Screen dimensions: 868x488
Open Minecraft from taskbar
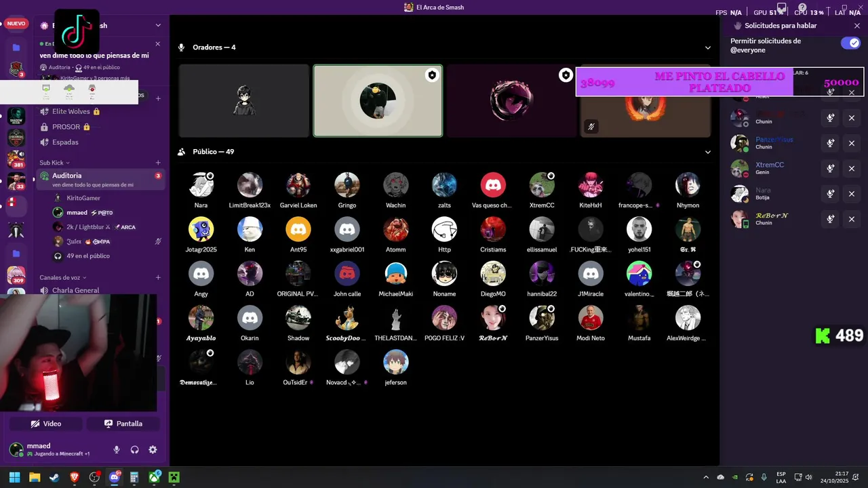coord(174,477)
